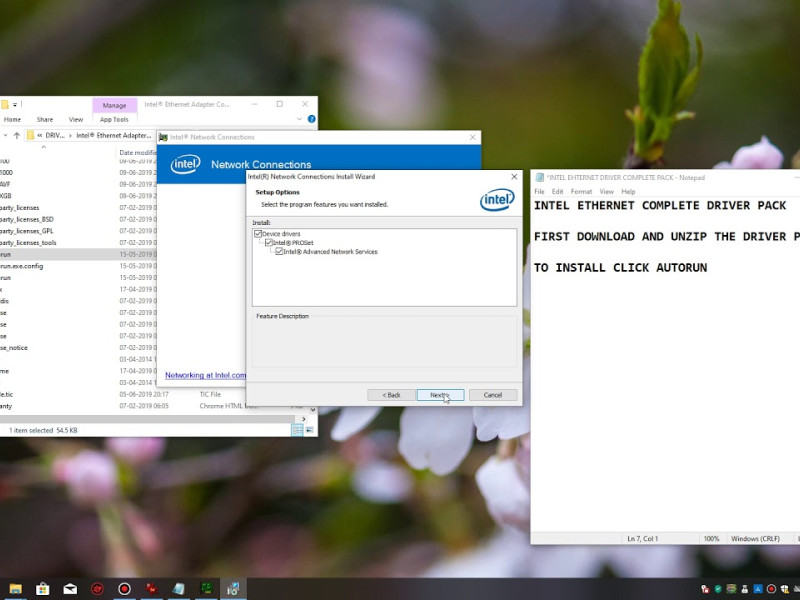Open the multicolor graphics tray icon

732,589
